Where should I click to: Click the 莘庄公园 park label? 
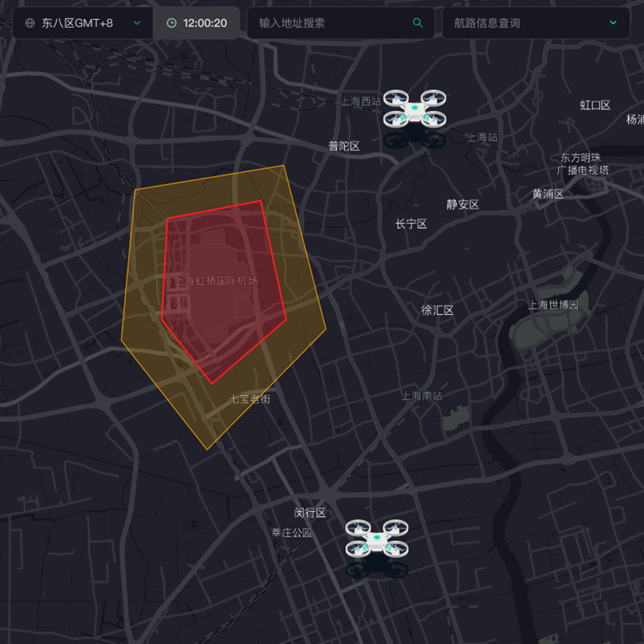(x=291, y=532)
